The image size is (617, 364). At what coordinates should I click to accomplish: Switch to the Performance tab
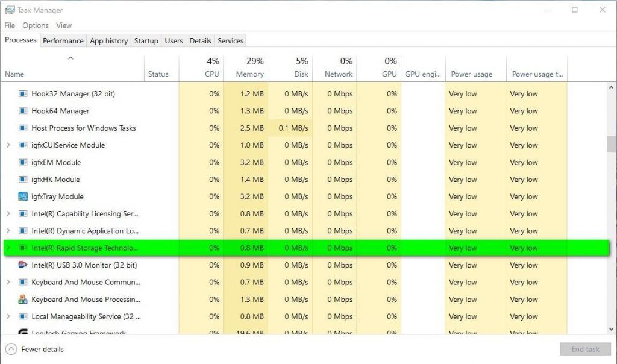63,40
